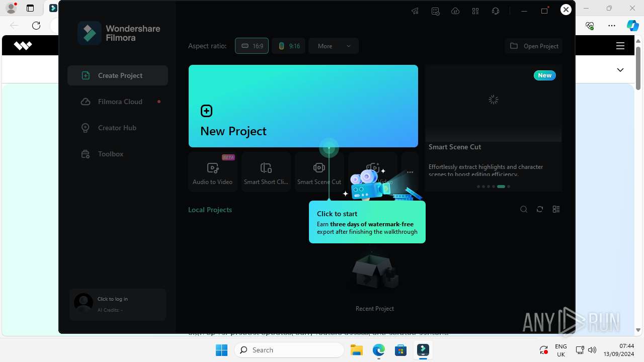Click the Local Projects heading
This screenshot has height=362, width=644.
(210, 210)
